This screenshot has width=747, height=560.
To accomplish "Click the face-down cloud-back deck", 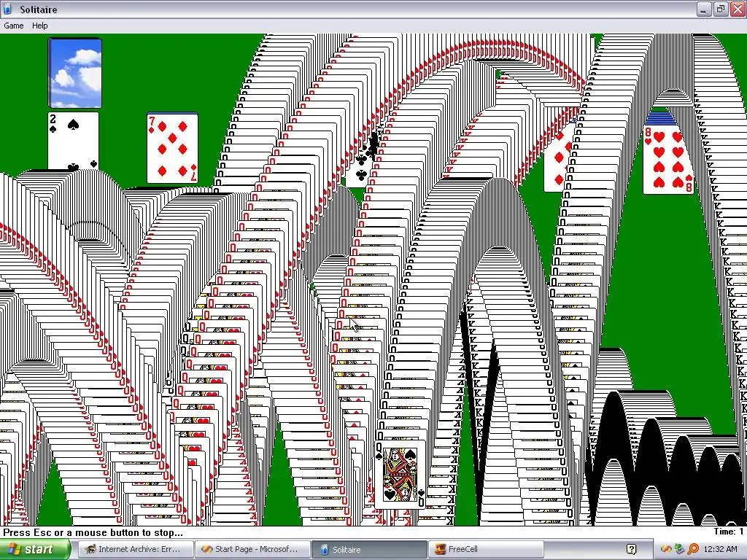I will pyautogui.click(x=75, y=74).
